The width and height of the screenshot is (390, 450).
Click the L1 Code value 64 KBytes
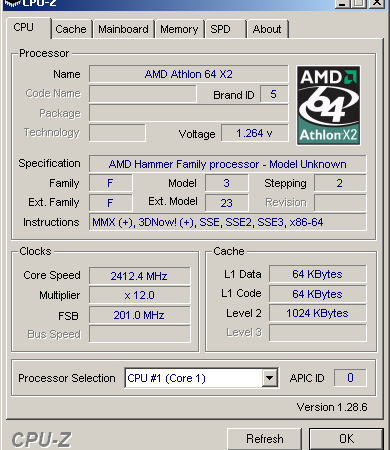[318, 294]
